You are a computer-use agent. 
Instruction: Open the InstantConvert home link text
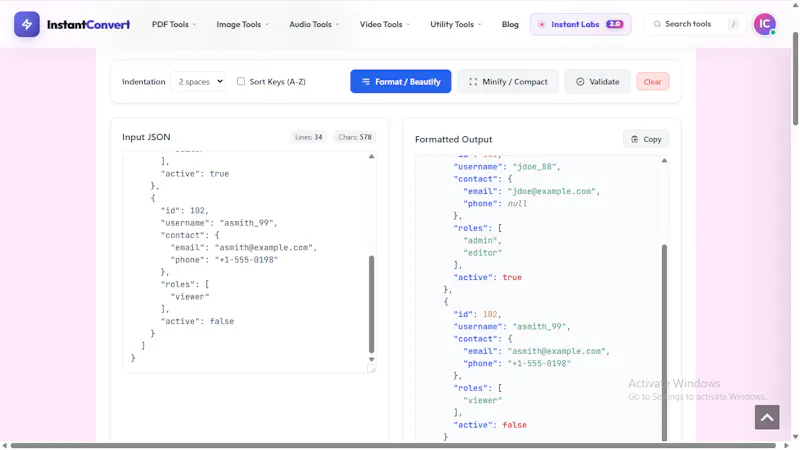pyautogui.click(x=88, y=24)
